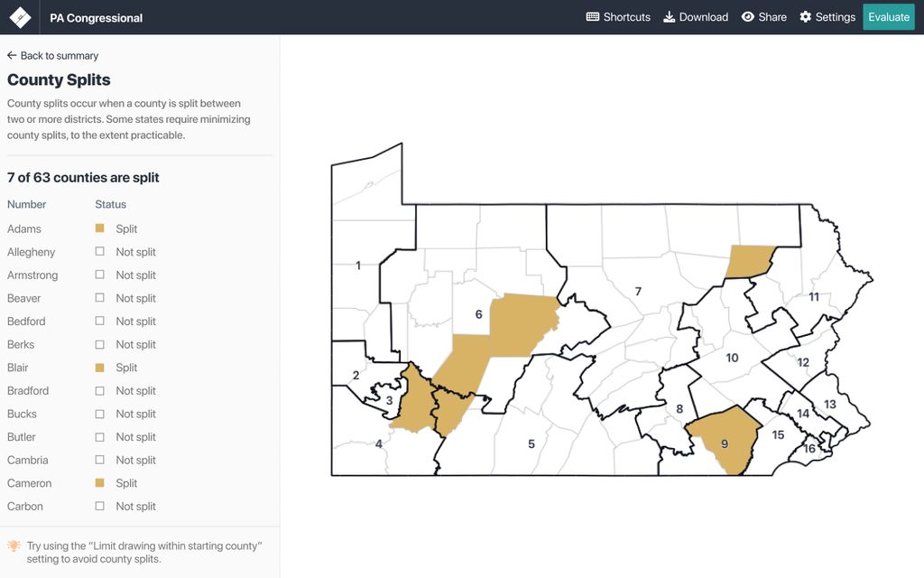This screenshot has height=578, width=924.
Task: Select district 1 on the map
Action: pos(360,266)
